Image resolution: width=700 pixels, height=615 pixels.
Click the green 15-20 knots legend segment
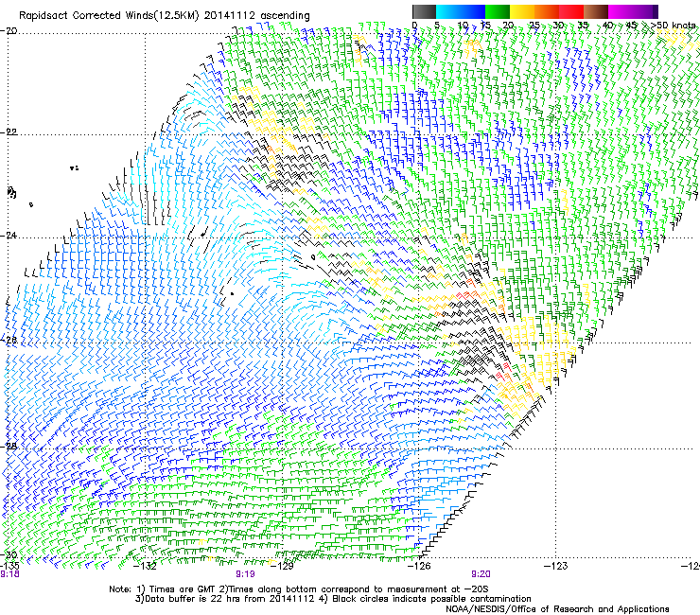498,11
